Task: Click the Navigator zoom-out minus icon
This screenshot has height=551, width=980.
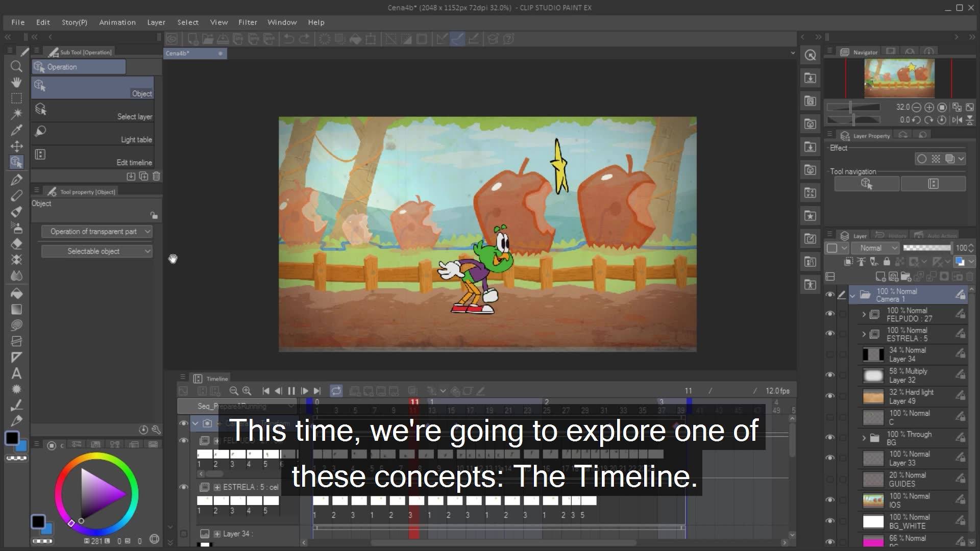Action: pyautogui.click(x=916, y=107)
